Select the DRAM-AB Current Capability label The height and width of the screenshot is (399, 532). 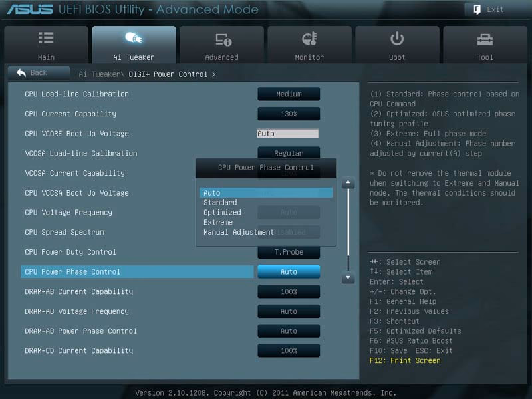78,291
